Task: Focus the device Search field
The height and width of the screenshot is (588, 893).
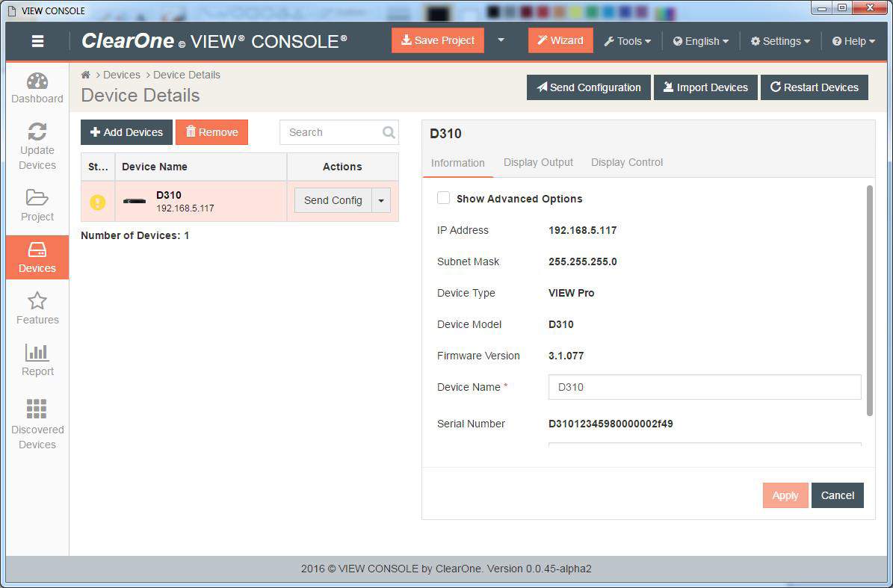Action: coord(339,132)
